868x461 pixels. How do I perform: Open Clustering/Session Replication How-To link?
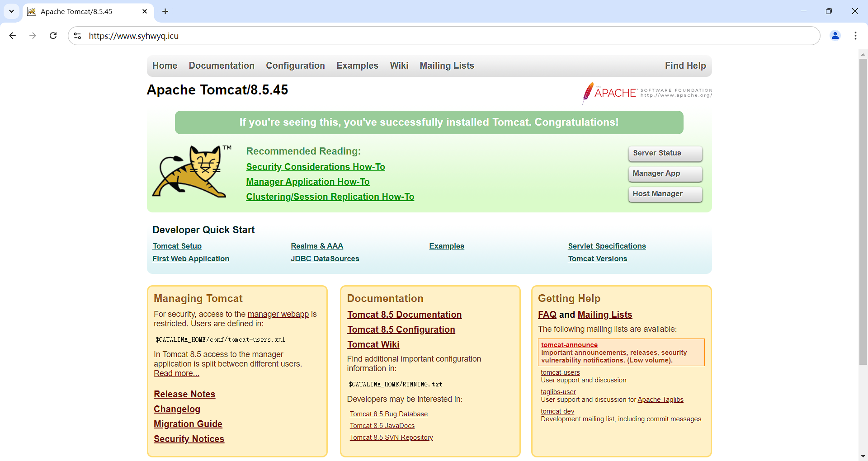click(x=330, y=197)
